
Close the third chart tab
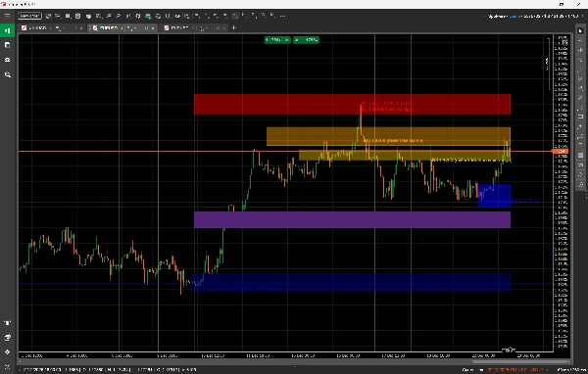[223, 28]
